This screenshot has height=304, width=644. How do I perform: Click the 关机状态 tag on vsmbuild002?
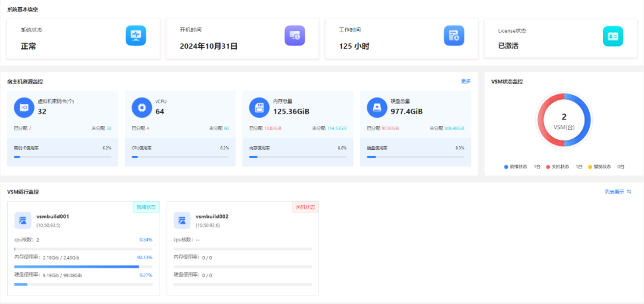(305, 207)
